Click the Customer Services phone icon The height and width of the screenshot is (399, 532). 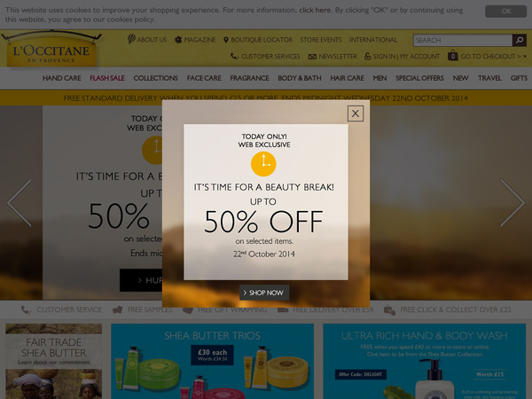coord(234,56)
